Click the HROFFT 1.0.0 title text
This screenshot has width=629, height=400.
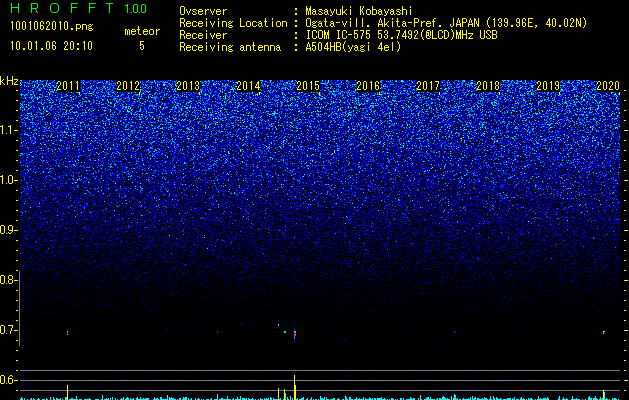tap(78, 8)
